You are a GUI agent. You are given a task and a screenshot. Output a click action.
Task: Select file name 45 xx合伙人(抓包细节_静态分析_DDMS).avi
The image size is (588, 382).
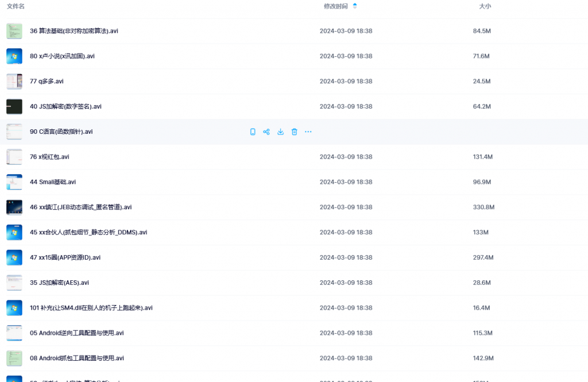(88, 232)
